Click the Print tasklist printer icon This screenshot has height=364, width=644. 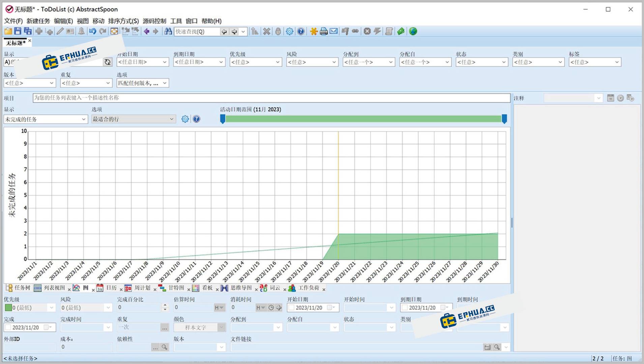[x=323, y=31]
